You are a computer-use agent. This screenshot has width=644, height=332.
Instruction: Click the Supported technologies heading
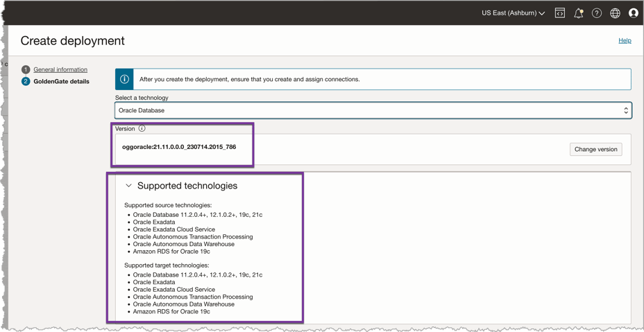point(187,186)
